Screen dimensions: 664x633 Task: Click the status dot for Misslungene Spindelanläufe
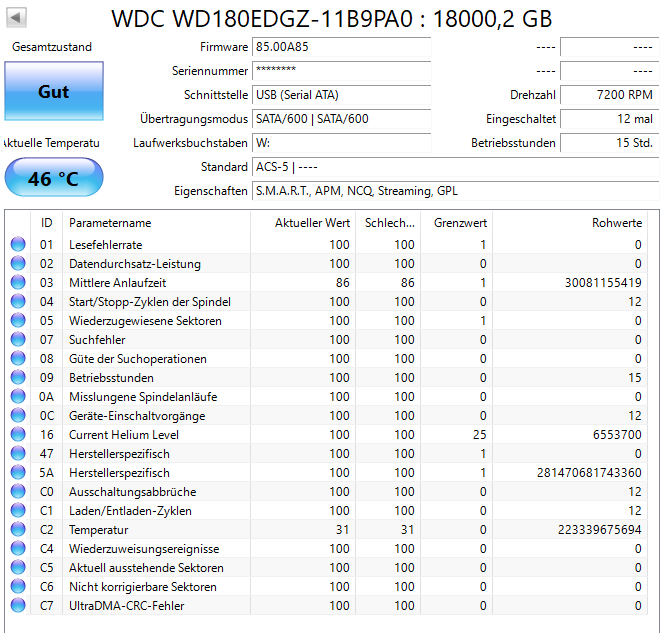[18, 396]
